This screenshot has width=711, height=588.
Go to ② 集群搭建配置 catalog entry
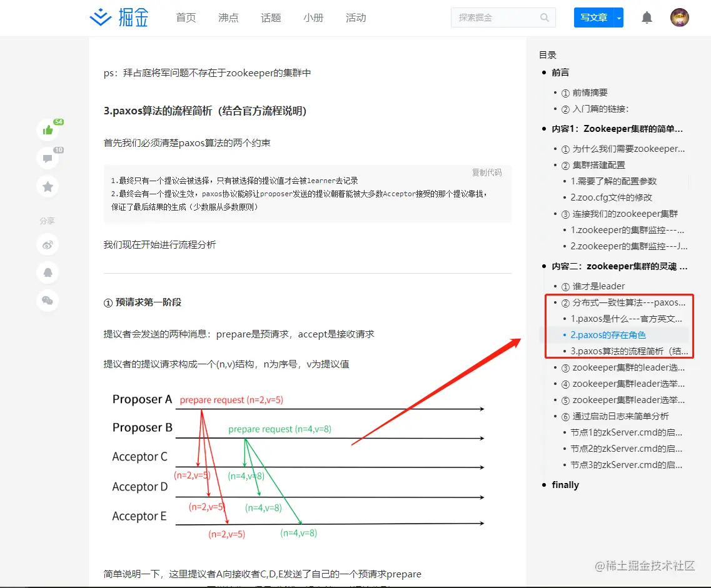click(593, 166)
